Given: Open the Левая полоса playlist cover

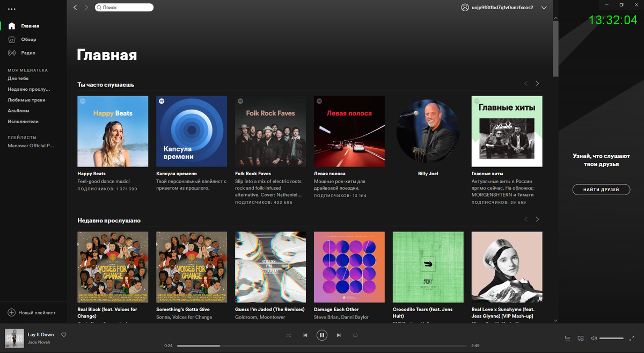Looking at the screenshot, I should [349, 131].
